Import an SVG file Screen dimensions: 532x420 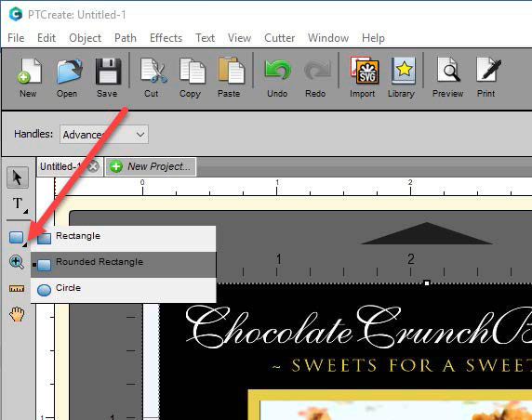pyautogui.click(x=365, y=71)
